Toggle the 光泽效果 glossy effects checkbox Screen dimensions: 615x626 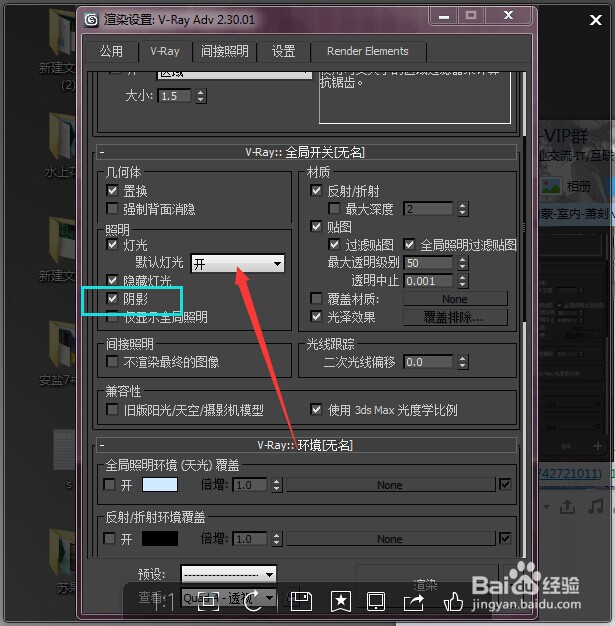[316, 317]
